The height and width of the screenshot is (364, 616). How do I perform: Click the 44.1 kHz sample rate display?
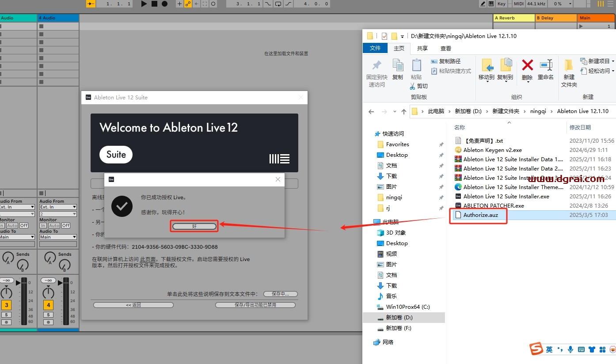click(536, 4)
